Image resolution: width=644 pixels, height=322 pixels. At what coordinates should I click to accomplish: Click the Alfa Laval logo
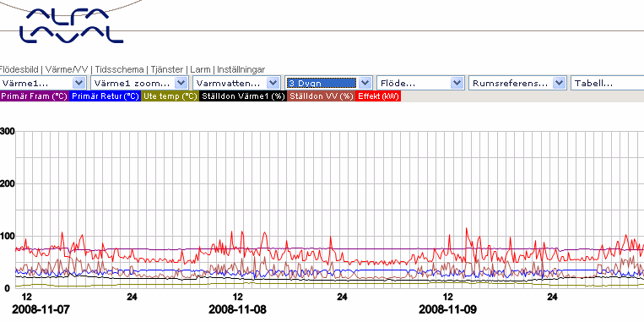click(71, 25)
